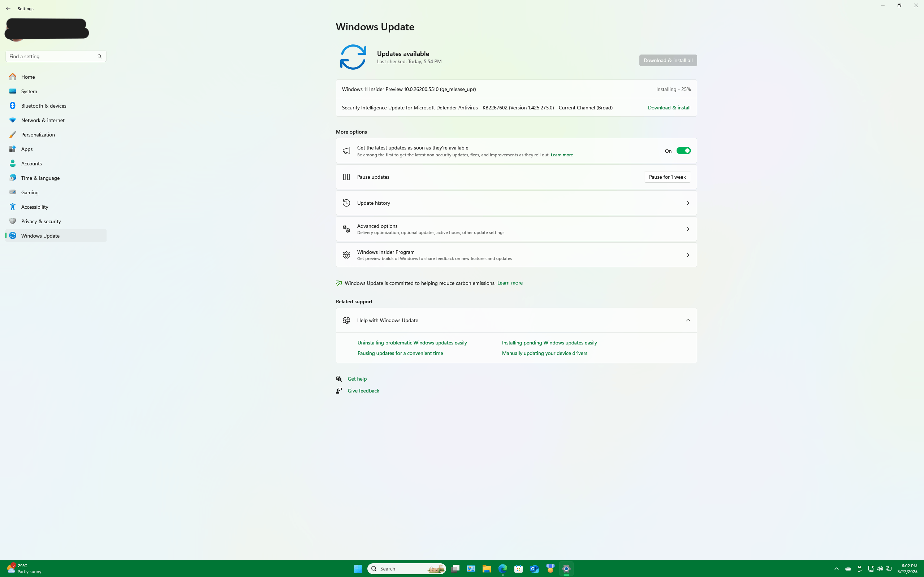This screenshot has width=924, height=577.
Task: Click the back arrow beside Settings
Action: (8, 8)
